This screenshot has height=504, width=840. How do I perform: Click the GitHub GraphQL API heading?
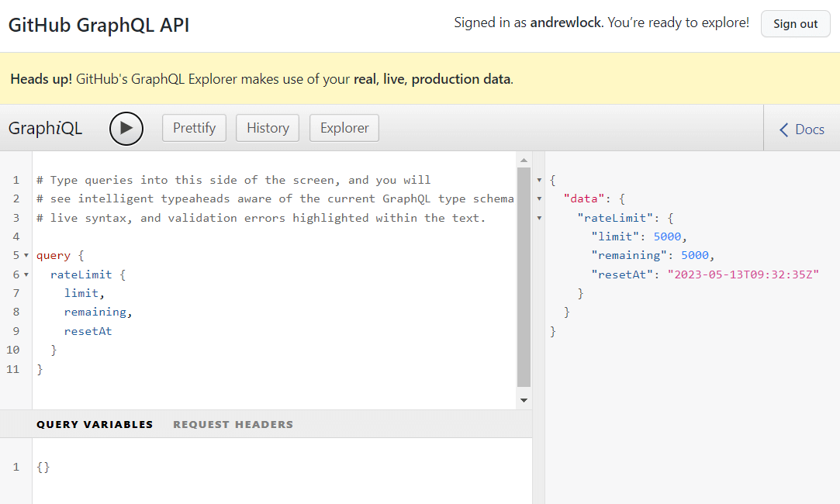[x=99, y=25]
